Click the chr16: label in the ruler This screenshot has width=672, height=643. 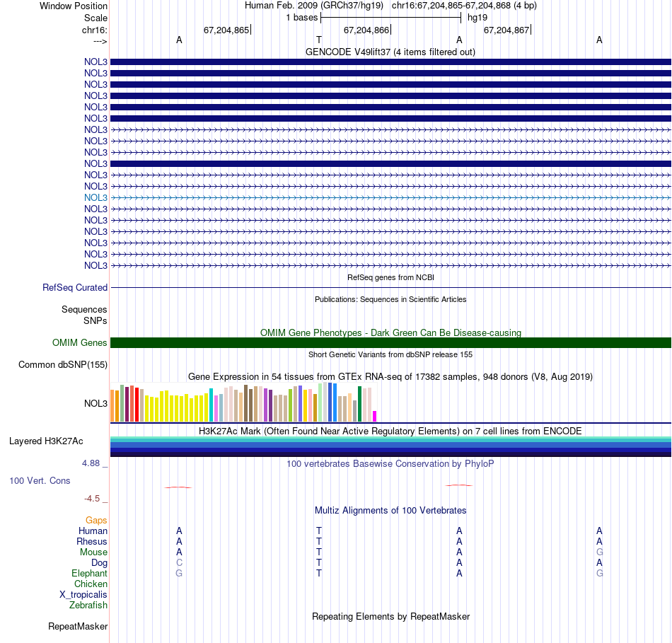pos(95,30)
